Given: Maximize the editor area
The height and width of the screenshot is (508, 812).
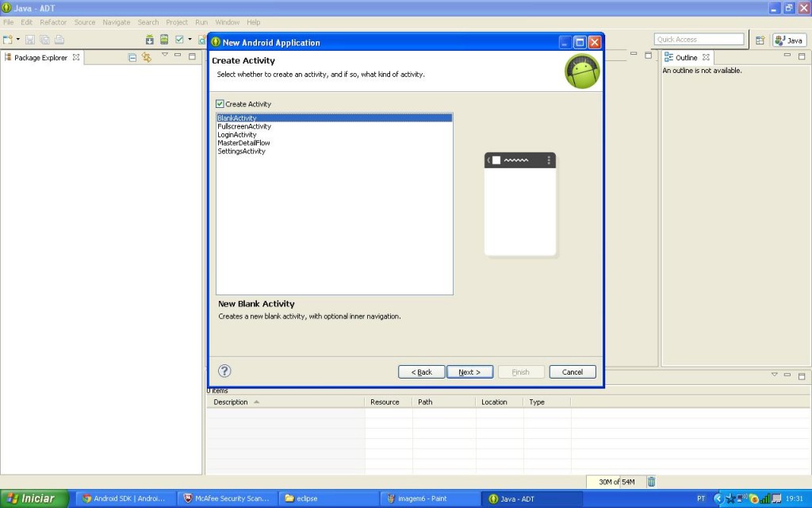Looking at the screenshot, I should tap(648, 55).
